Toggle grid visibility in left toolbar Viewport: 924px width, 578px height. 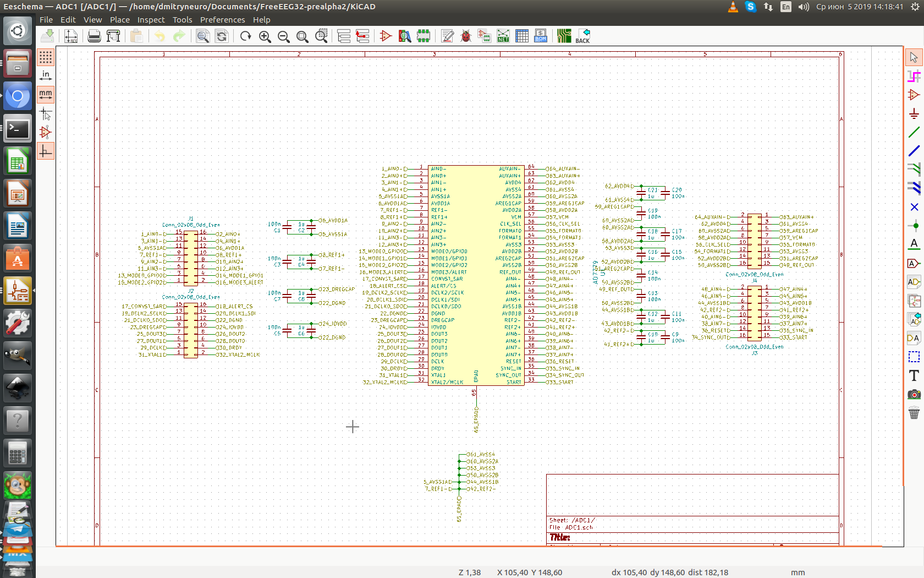pos(46,57)
